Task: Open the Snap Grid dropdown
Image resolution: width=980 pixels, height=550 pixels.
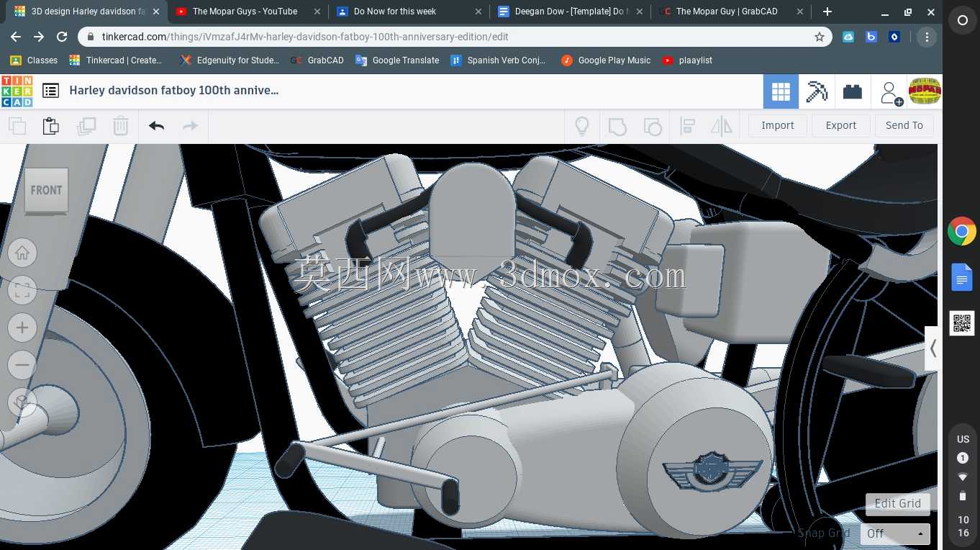Action: [895, 533]
